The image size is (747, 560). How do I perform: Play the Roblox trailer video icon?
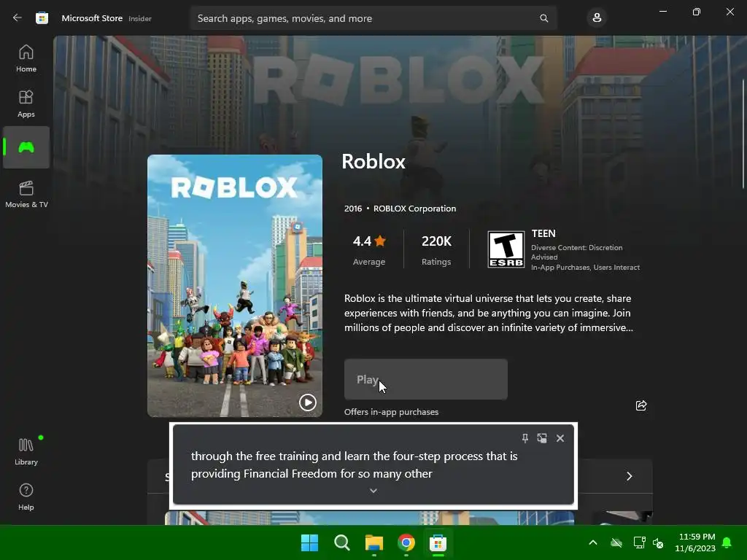pyautogui.click(x=308, y=402)
